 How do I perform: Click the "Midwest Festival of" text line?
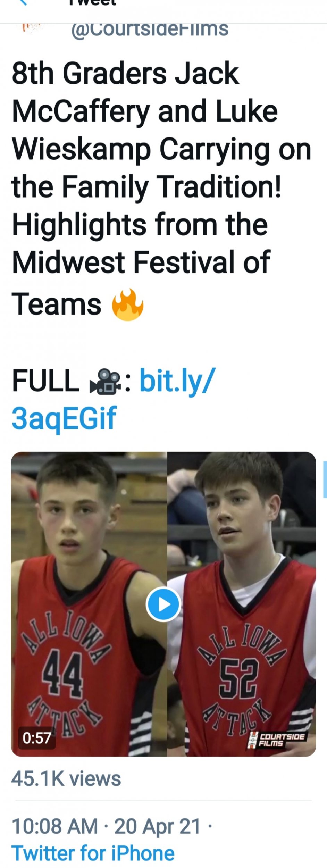tap(141, 262)
